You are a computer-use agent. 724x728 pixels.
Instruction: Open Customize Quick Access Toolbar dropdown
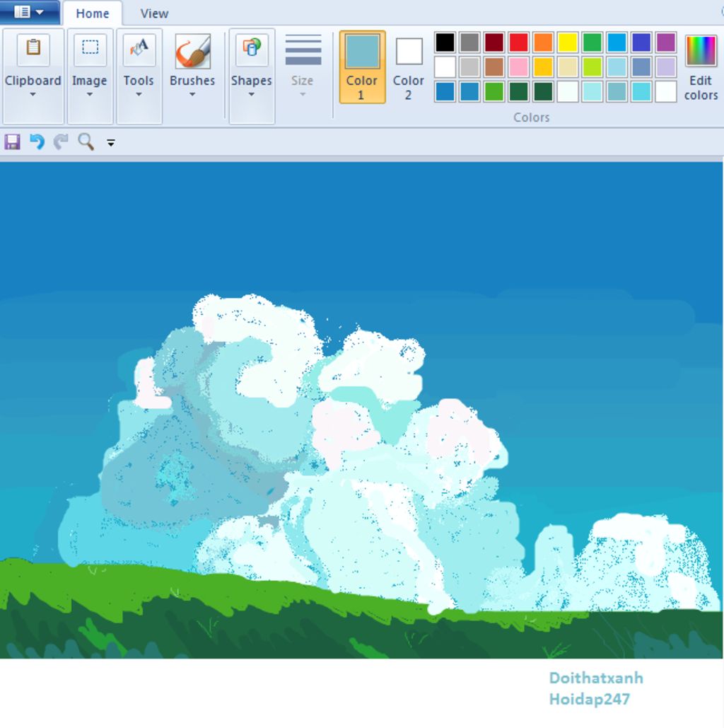[x=111, y=143]
